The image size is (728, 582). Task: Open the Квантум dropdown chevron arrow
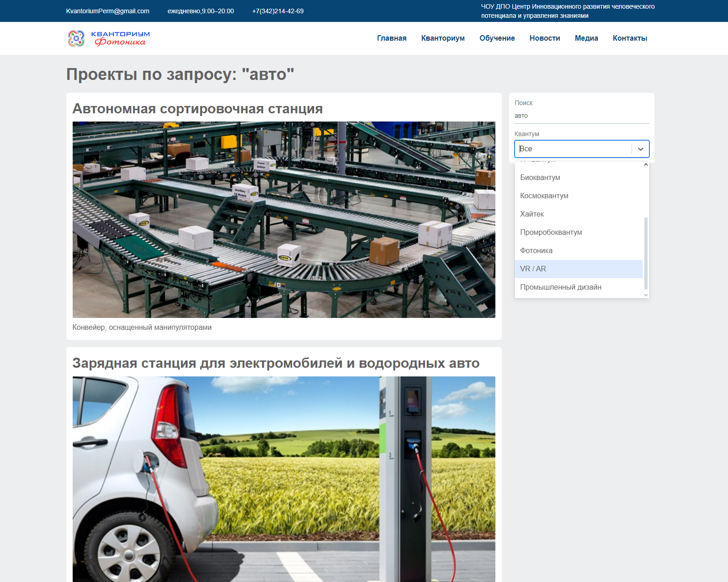coord(641,149)
